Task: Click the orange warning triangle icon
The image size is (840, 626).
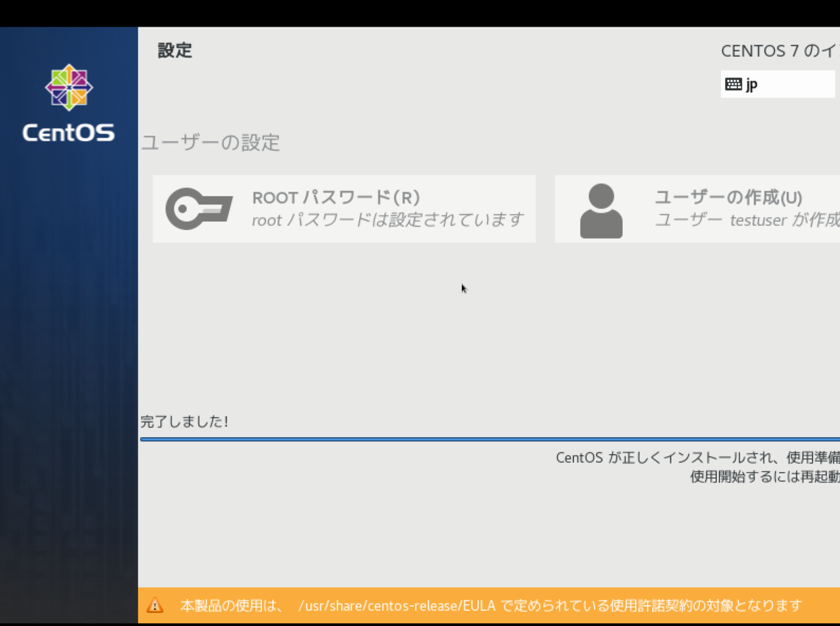Action: click(x=153, y=606)
